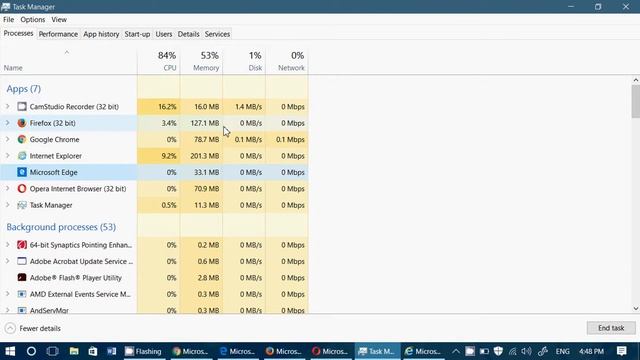Click the Windows Defender shield tray icon
This screenshot has width=640, height=360.
point(498,351)
